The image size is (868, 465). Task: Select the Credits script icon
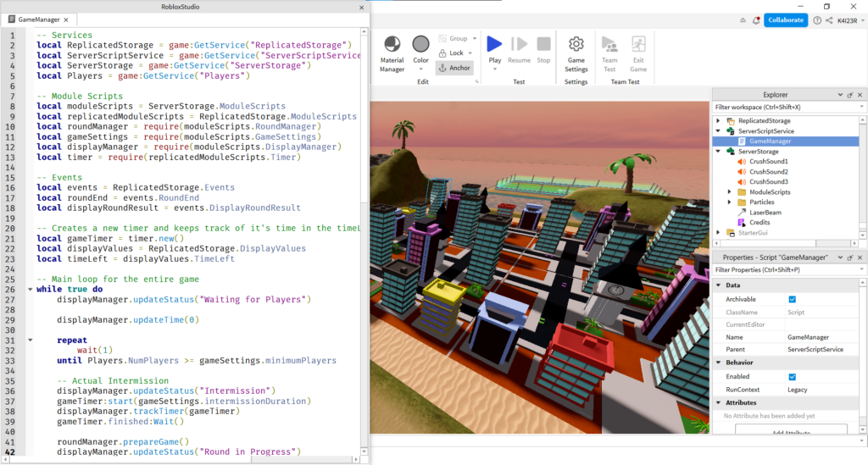coord(742,222)
